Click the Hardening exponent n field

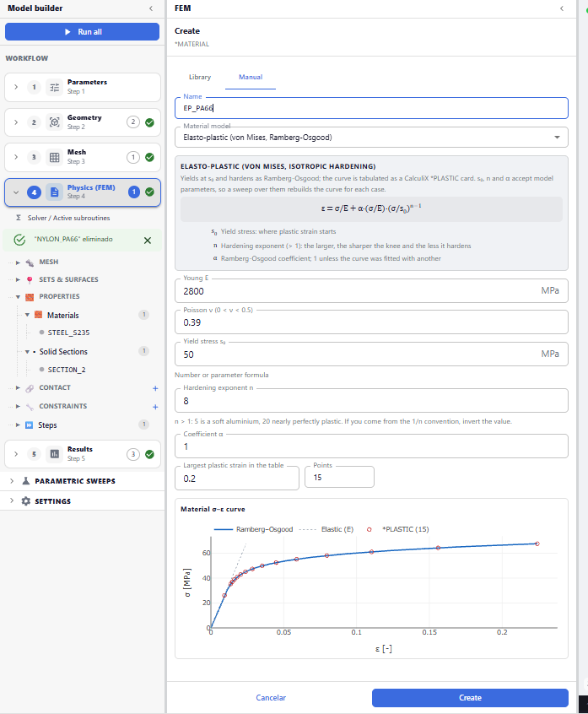(371, 401)
